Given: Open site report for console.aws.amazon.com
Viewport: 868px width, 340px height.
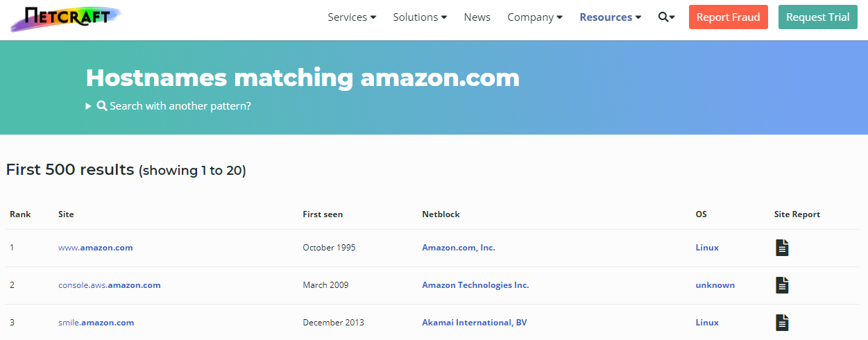Looking at the screenshot, I should point(782,285).
